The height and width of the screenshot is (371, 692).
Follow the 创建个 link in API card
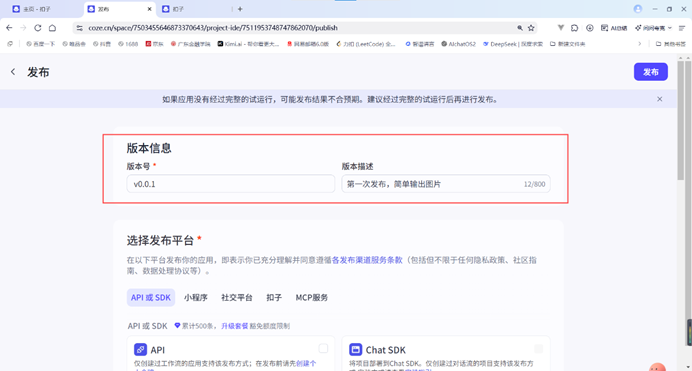point(306,363)
